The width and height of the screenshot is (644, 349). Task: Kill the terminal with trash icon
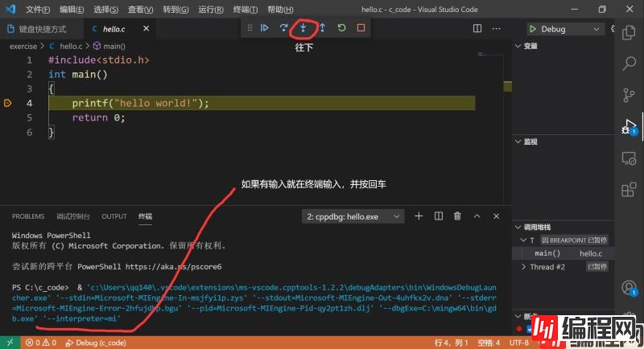pos(457,216)
